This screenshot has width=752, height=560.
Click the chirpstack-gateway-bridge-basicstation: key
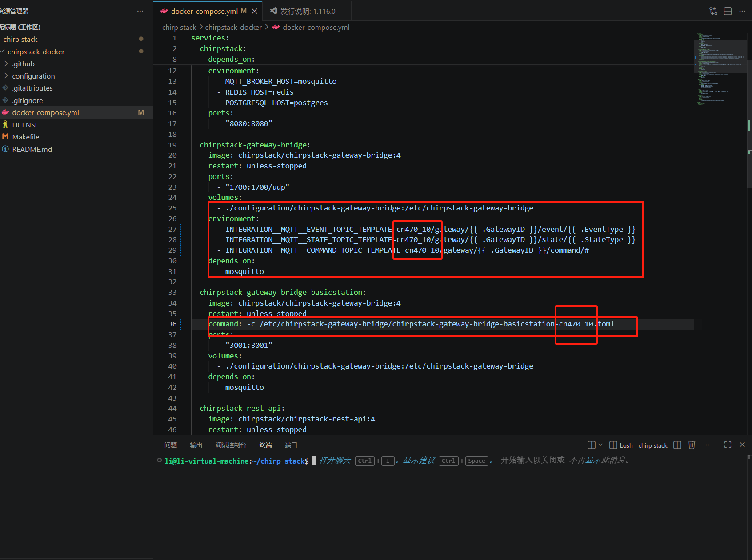(x=283, y=293)
